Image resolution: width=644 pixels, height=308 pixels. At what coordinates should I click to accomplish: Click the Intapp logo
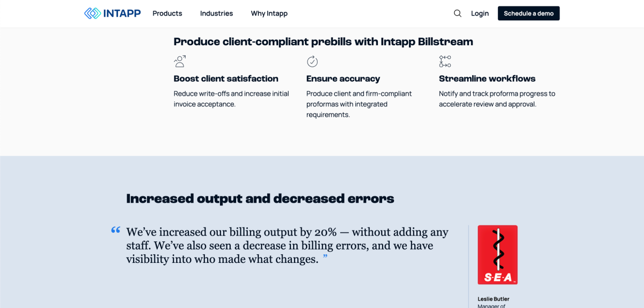[113, 13]
